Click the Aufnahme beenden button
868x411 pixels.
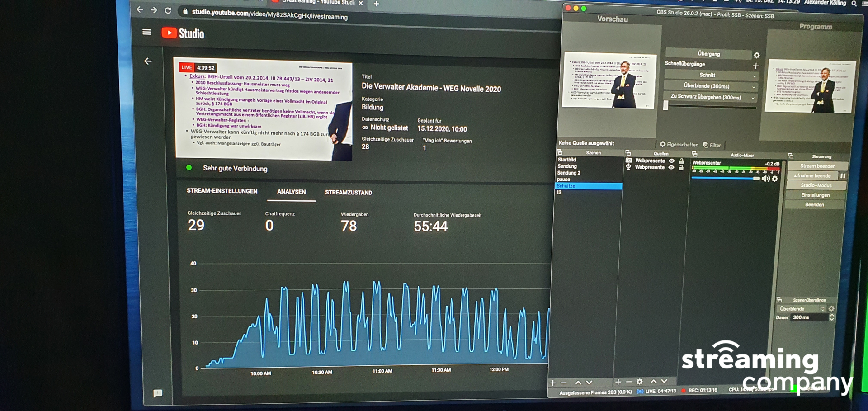812,175
